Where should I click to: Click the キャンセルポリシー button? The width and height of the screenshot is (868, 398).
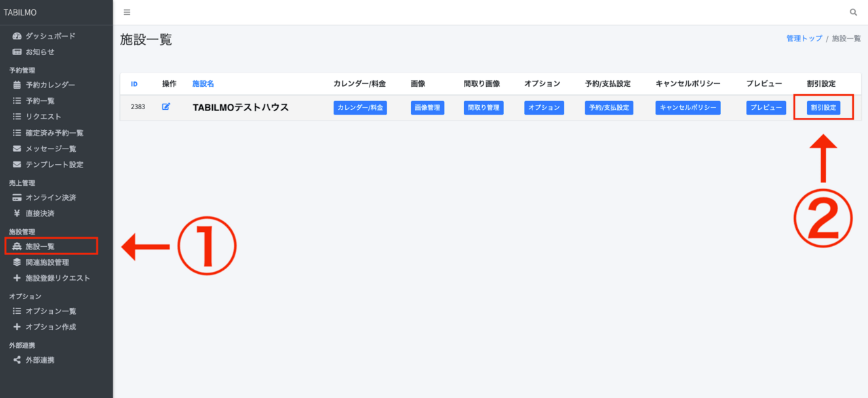(x=688, y=108)
